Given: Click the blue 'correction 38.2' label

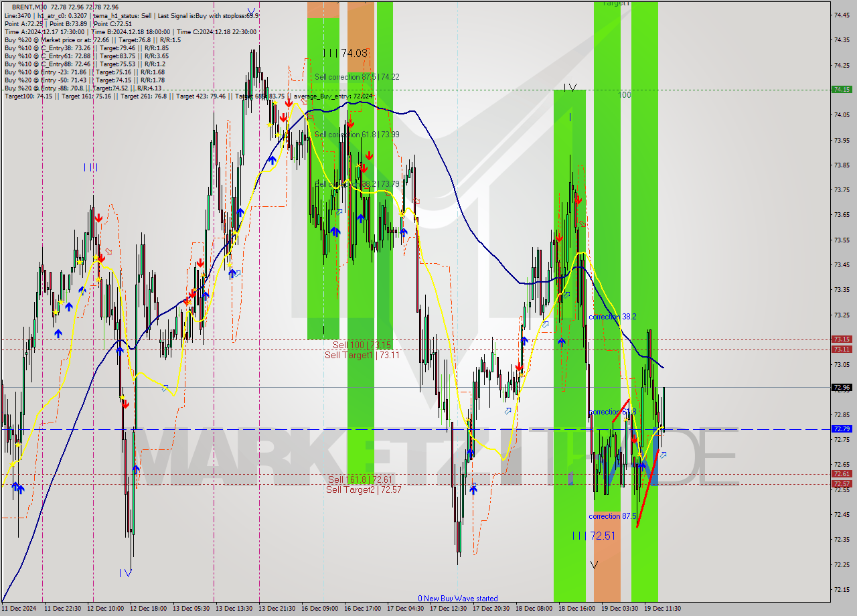Looking at the screenshot, I should [613, 317].
